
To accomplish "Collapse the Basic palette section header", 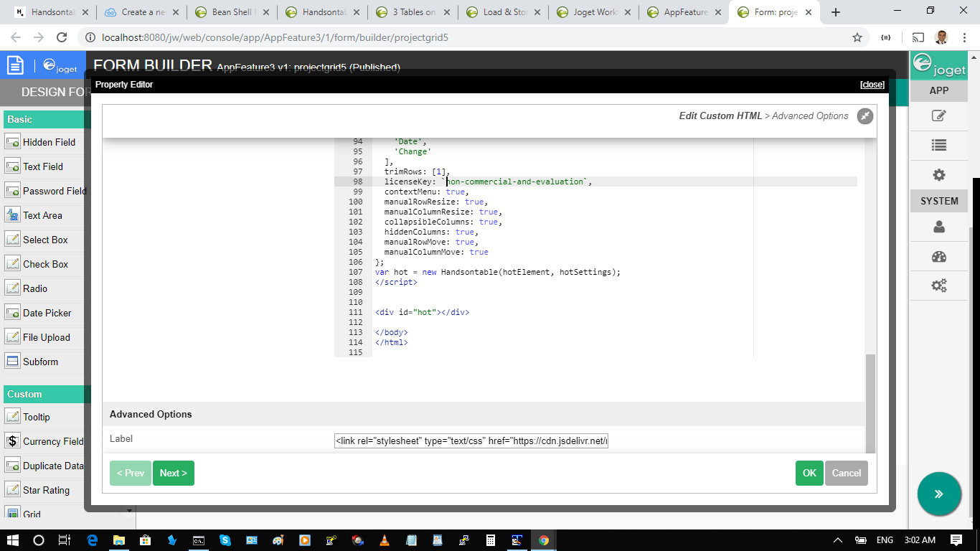I will (47, 119).
